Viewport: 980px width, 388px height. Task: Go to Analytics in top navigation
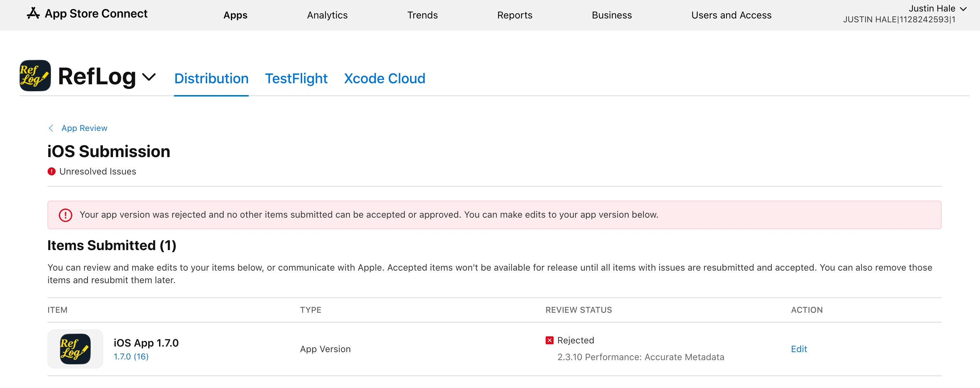coord(327,15)
